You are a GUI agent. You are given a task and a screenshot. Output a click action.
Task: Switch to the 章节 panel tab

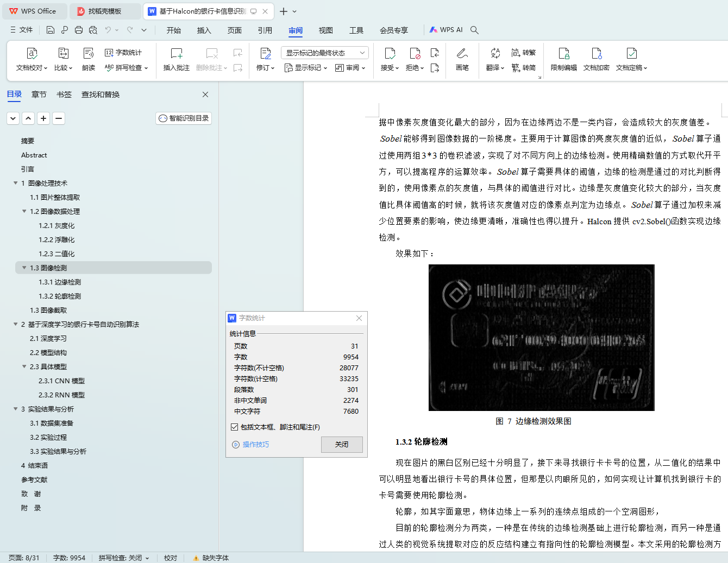[x=39, y=94]
